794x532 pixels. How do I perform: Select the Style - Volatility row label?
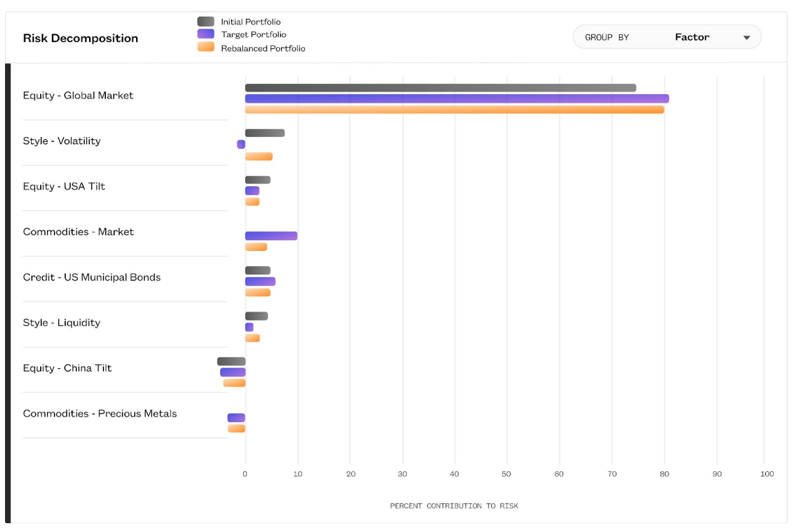pyautogui.click(x=61, y=141)
